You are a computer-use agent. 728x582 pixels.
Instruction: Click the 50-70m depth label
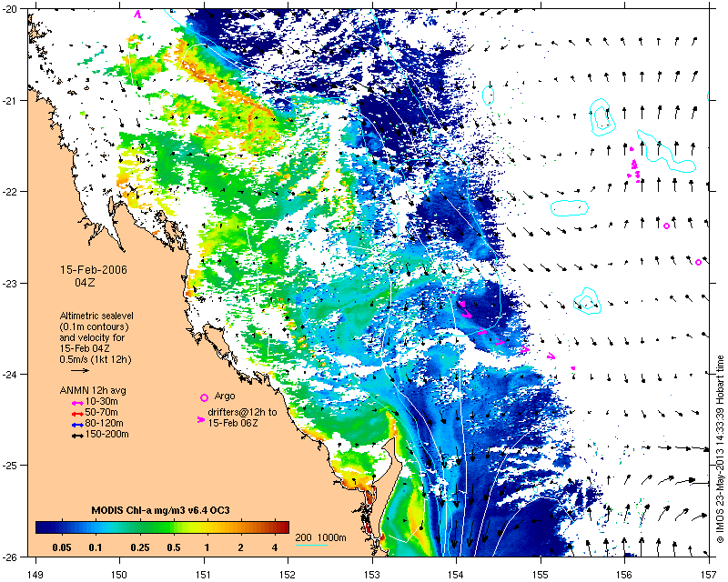click(x=102, y=412)
